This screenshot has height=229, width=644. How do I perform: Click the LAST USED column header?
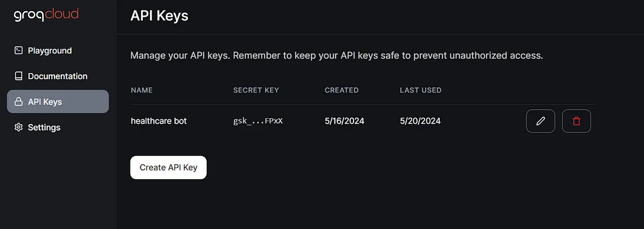[420, 90]
